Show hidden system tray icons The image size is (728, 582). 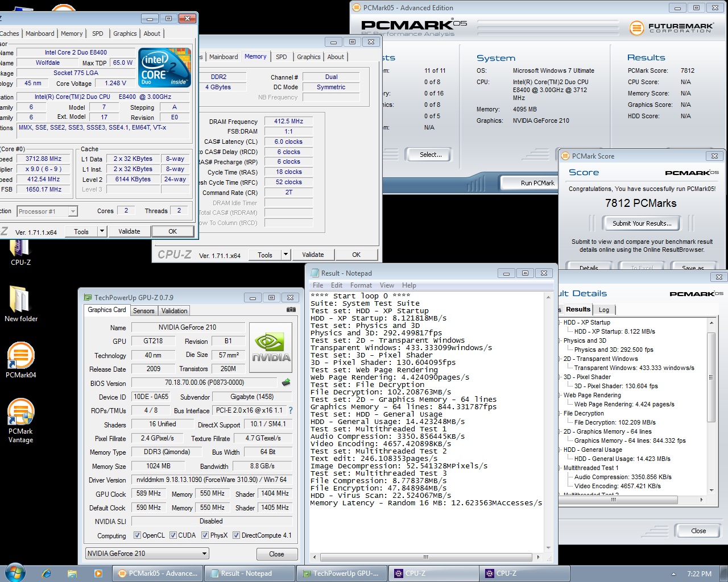point(673,574)
